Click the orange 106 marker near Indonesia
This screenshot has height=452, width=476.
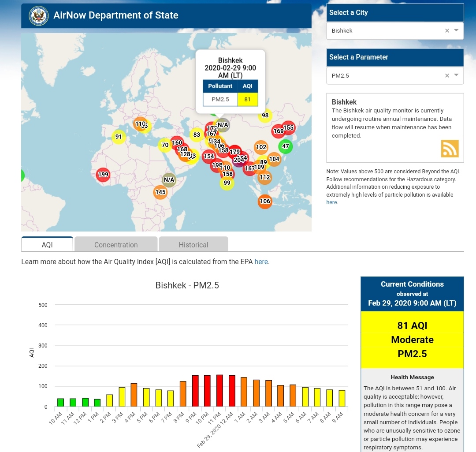[265, 202]
